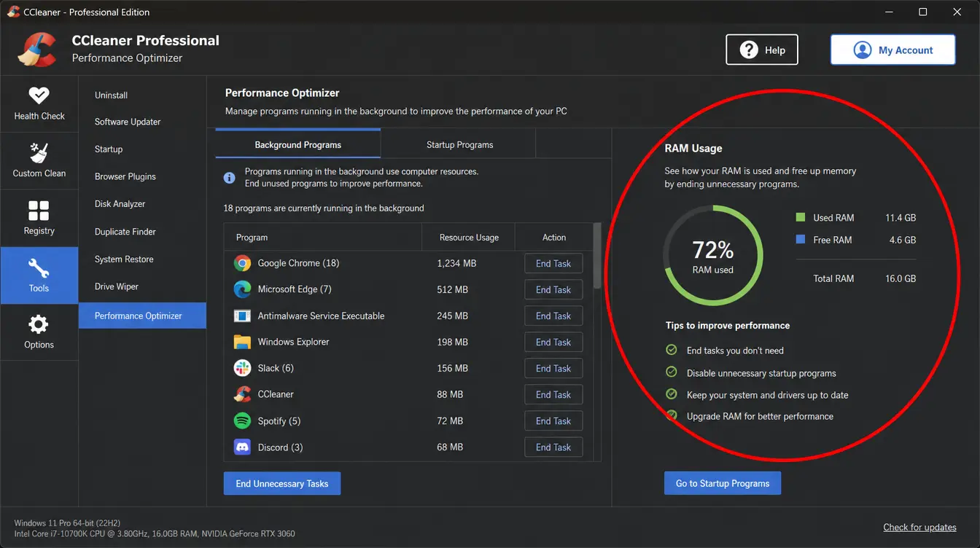The height and width of the screenshot is (548, 980).
Task: Open the Software Updater tool
Action: click(x=128, y=122)
